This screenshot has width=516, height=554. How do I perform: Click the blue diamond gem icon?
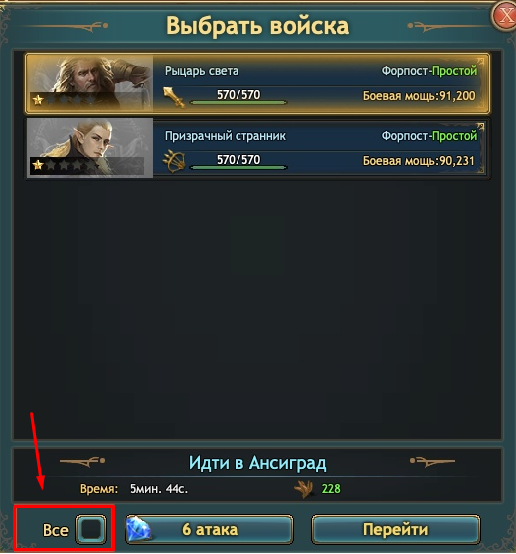[x=139, y=529]
